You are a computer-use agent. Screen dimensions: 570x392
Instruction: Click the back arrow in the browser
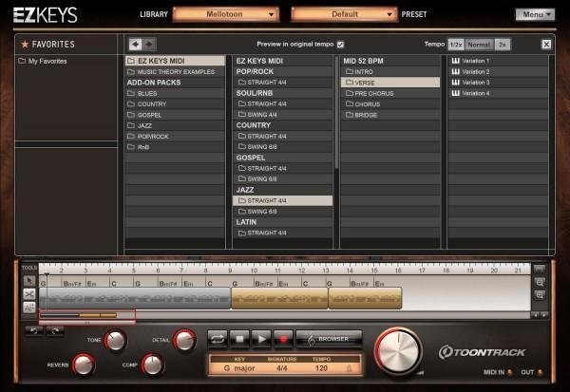click(x=136, y=44)
